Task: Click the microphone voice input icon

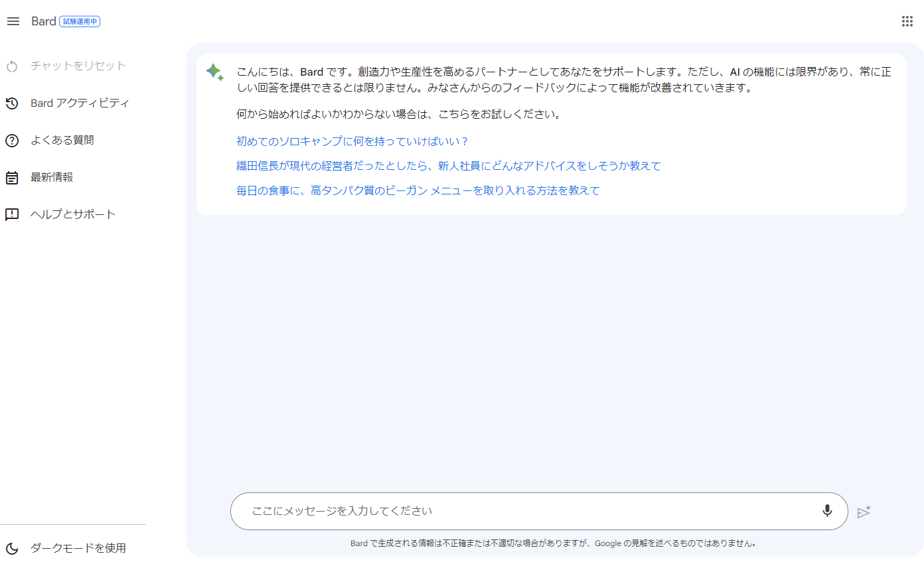Action: tap(827, 511)
